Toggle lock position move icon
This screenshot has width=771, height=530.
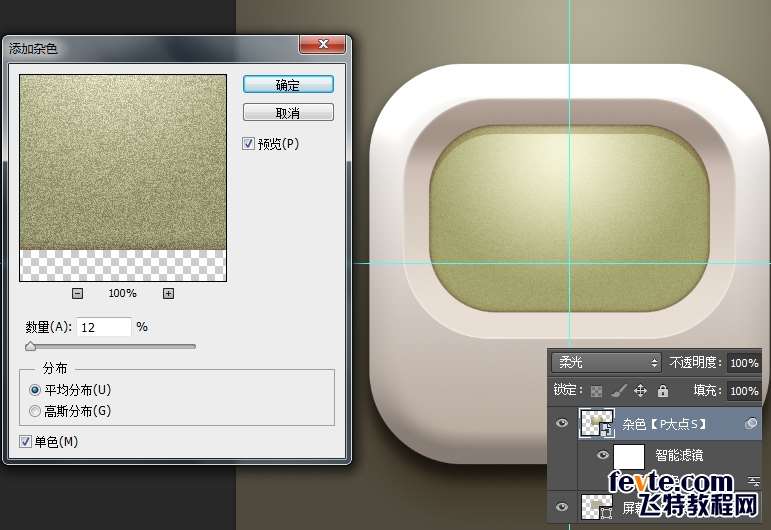(x=640, y=391)
